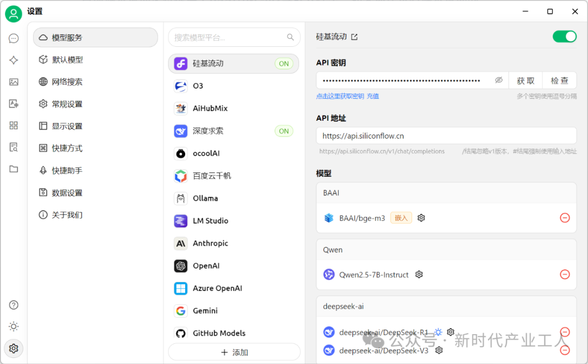This screenshot has width=588, height=364.
Task: Open 快捷助手 settings
Action: tap(96, 170)
